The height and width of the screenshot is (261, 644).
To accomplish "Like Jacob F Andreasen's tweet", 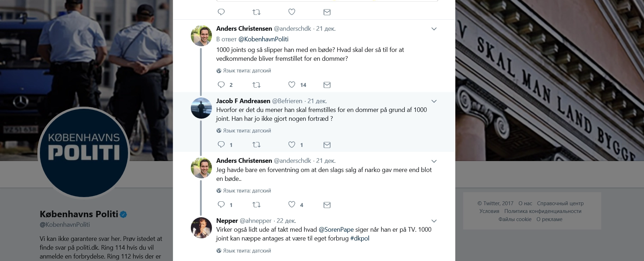I will [x=292, y=144].
